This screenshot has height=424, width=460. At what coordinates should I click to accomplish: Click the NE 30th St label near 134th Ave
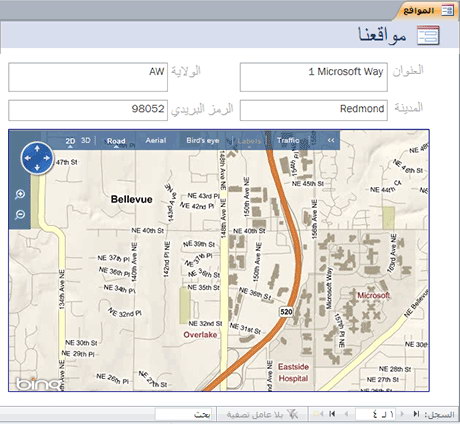point(81,343)
